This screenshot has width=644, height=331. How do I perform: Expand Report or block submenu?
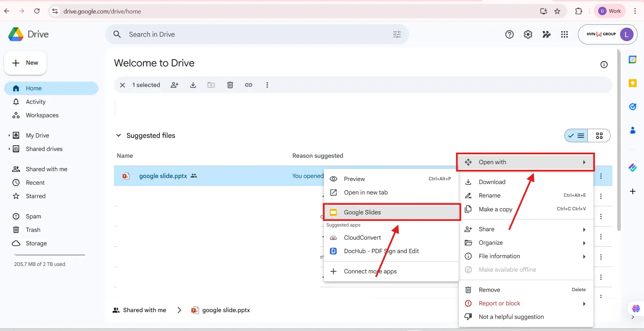tap(526, 303)
